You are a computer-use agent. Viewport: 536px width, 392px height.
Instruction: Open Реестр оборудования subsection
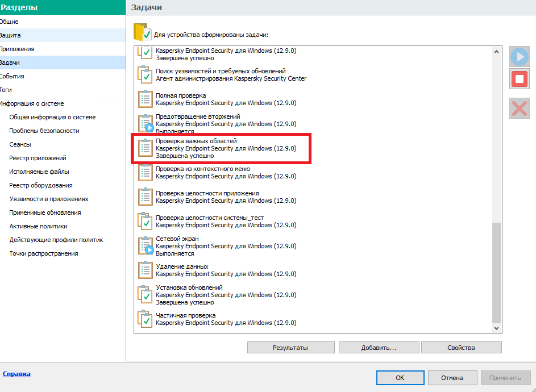[x=41, y=186]
